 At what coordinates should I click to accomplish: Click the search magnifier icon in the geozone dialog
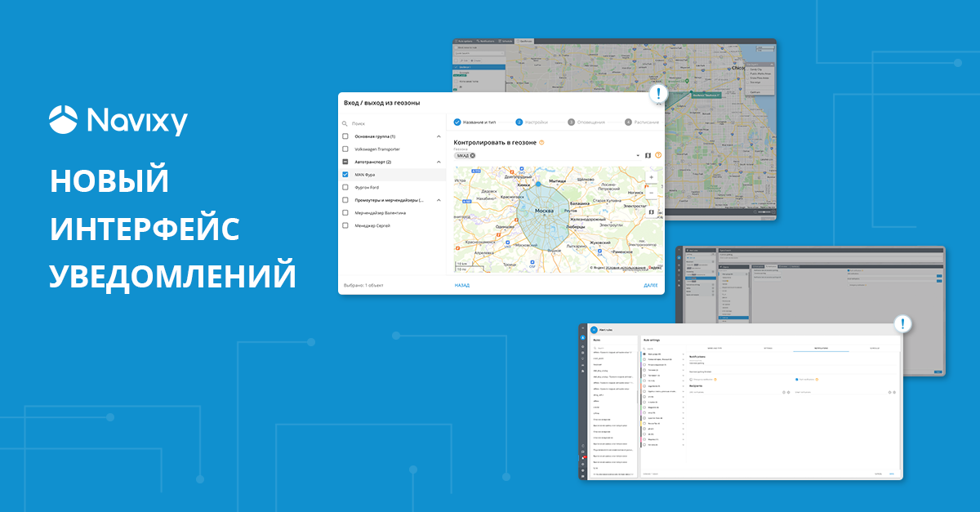point(343,123)
